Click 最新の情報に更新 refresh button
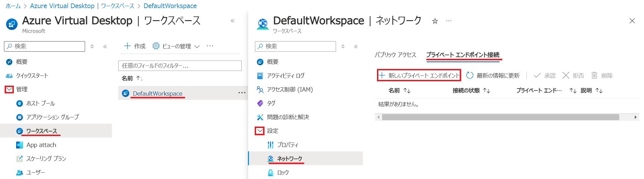 coord(493,76)
